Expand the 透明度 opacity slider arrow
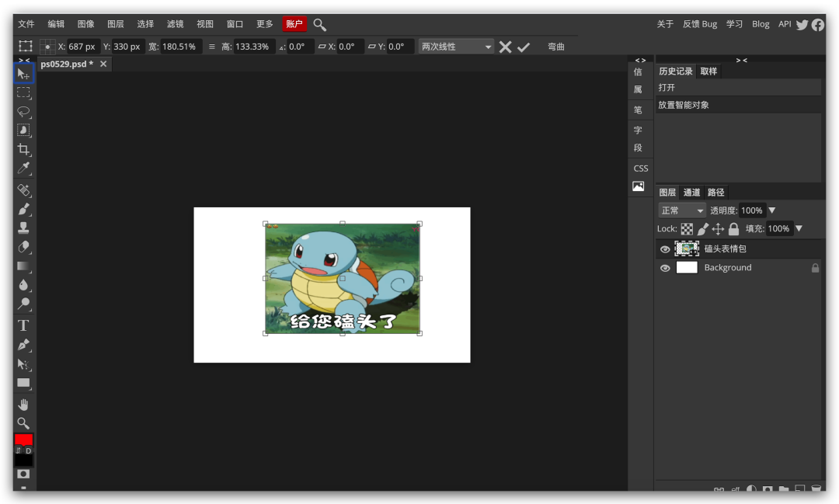839x504 pixels. tap(772, 210)
